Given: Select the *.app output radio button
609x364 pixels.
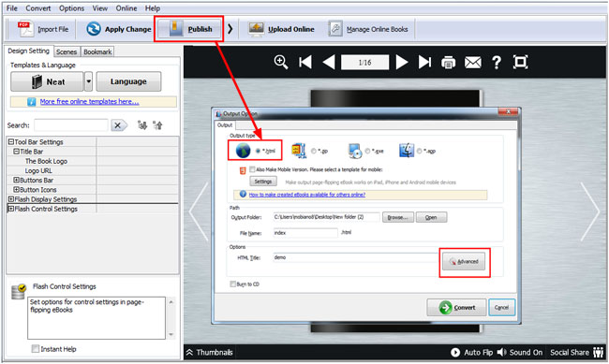Looking at the screenshot, I should [x=420, y=151].
